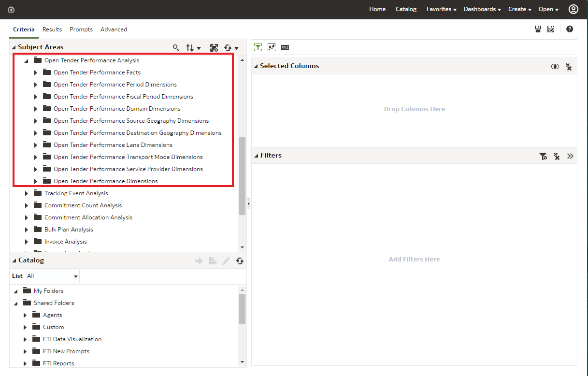Select Open Tender Performance Service Provider Dimensions

tap(128, 169)
